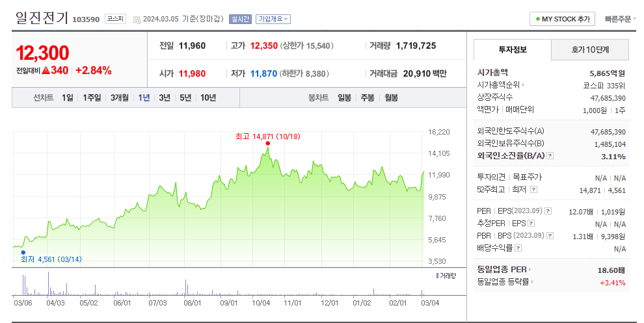Viewport: 644px width, 323px height.
Task: Open help icon next to 추정PER EPS
Action: [531, 224]
